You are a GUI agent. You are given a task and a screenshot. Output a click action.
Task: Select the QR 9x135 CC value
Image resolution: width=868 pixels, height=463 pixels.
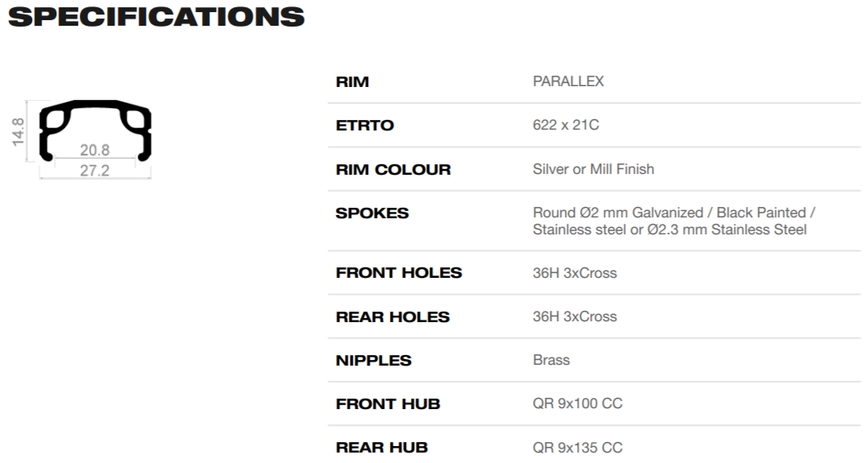577,448
